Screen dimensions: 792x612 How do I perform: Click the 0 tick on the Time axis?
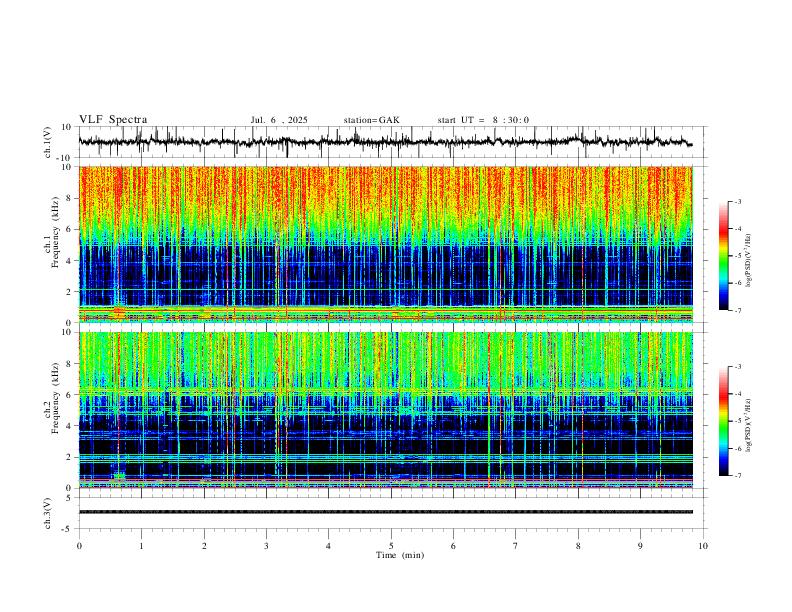(x=79, y=546)
